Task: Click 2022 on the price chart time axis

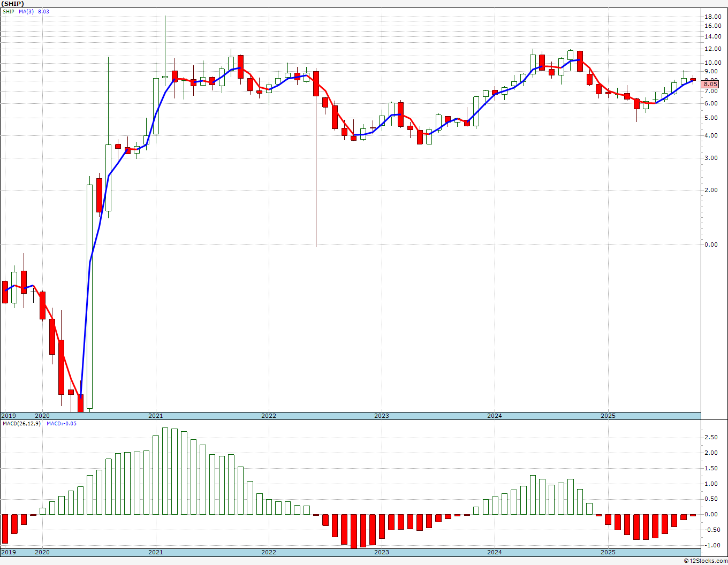Action: click(x=269, y=416)
